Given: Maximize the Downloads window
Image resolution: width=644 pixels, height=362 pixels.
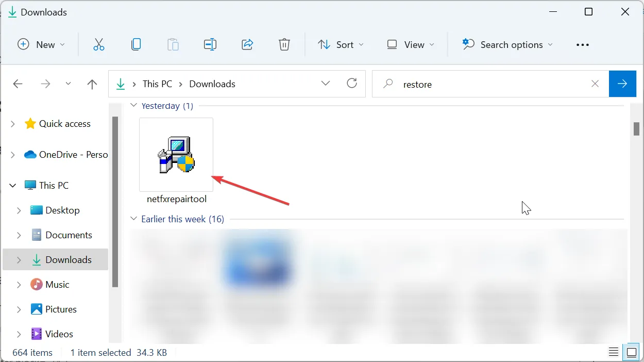Looking at the screenshot, I should 588,12.
